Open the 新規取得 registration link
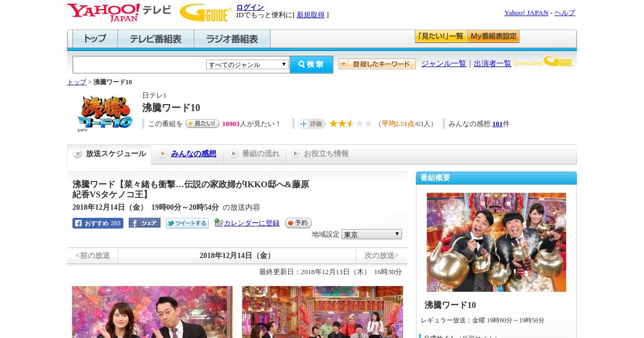 click(311, 15)
